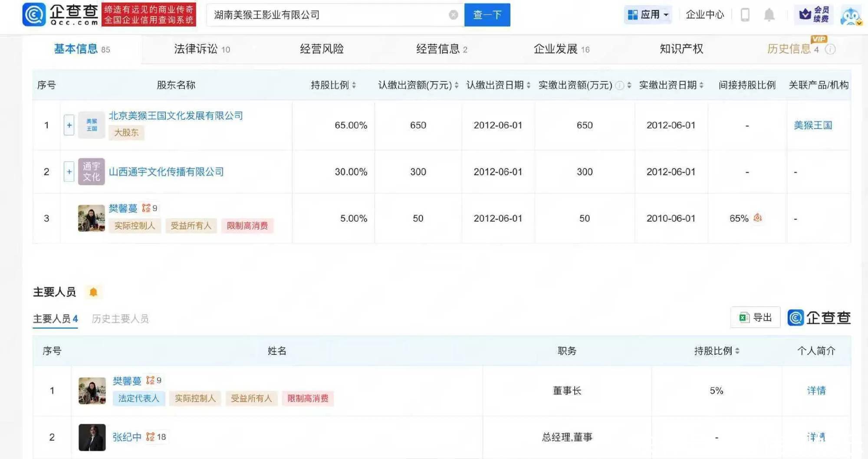Open 详情 link for 樊馨蔓

tap(816, 390)
